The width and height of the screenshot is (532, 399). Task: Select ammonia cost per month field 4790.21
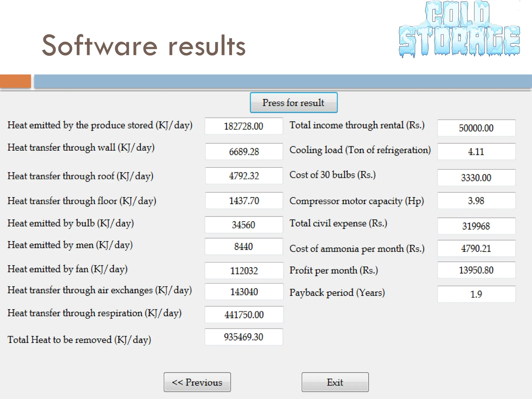coord(476,248)
